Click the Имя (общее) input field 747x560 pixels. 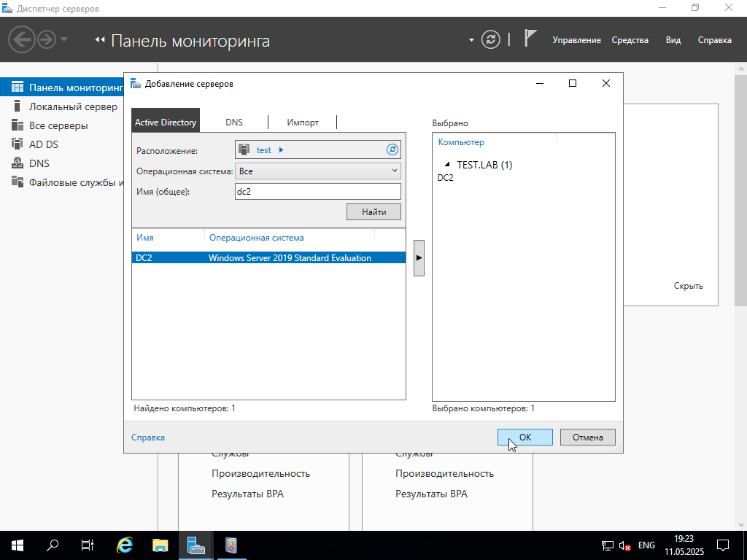[x=318, y=192]
